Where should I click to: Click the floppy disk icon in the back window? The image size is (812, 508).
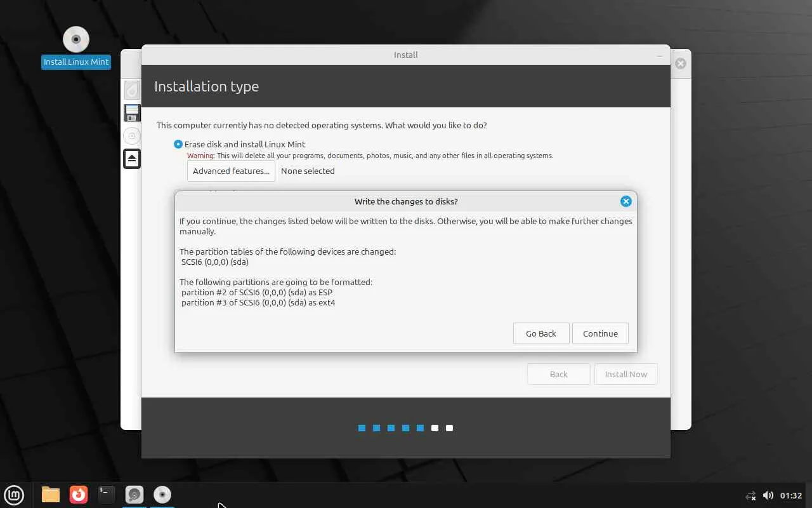click(132, 113)
